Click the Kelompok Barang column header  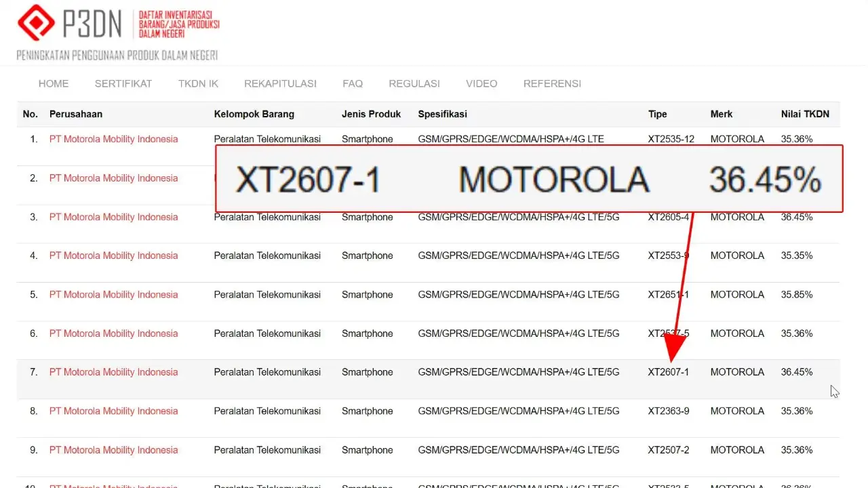(254, 114)
